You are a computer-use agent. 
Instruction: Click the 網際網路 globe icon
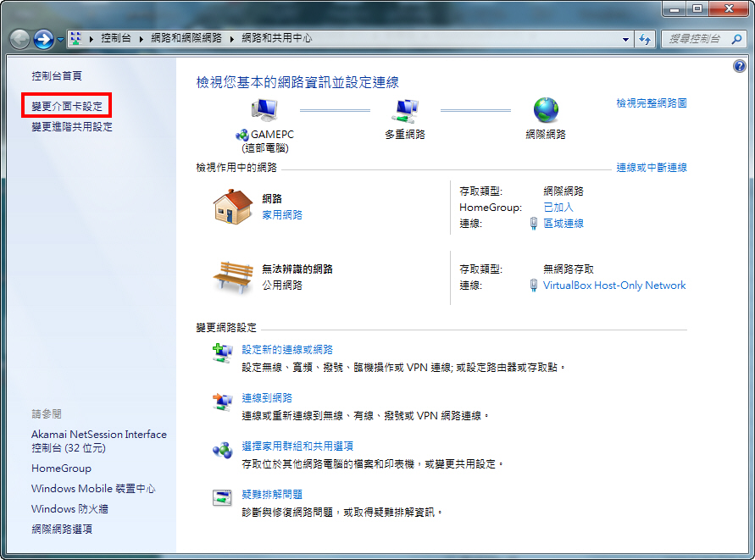click(x=546, y=110)
